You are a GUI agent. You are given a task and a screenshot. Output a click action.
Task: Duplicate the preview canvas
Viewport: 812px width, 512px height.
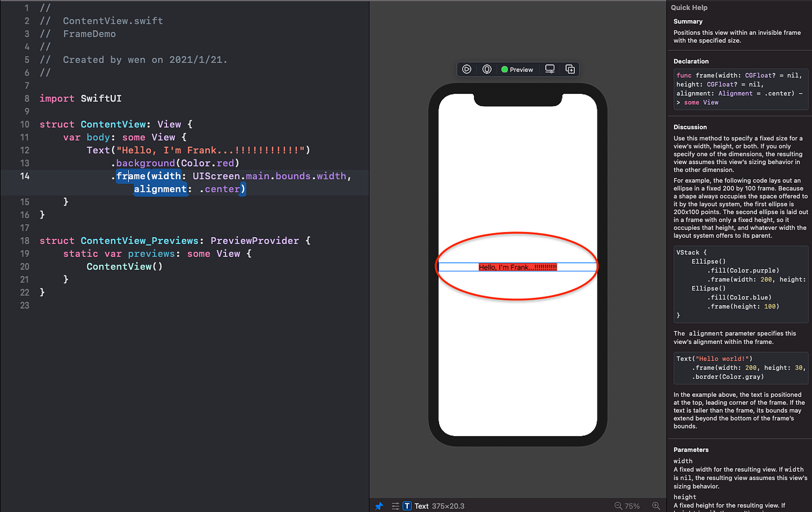tap(570, 69)
